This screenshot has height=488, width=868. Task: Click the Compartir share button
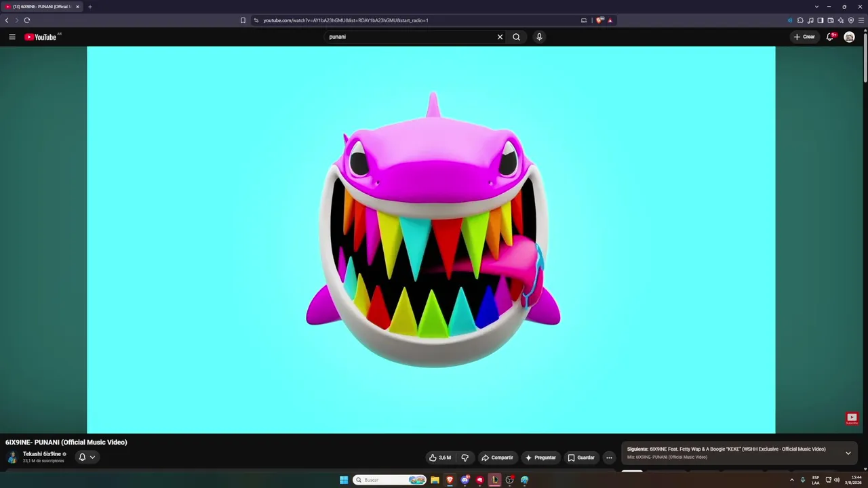(x=497, y=457)
